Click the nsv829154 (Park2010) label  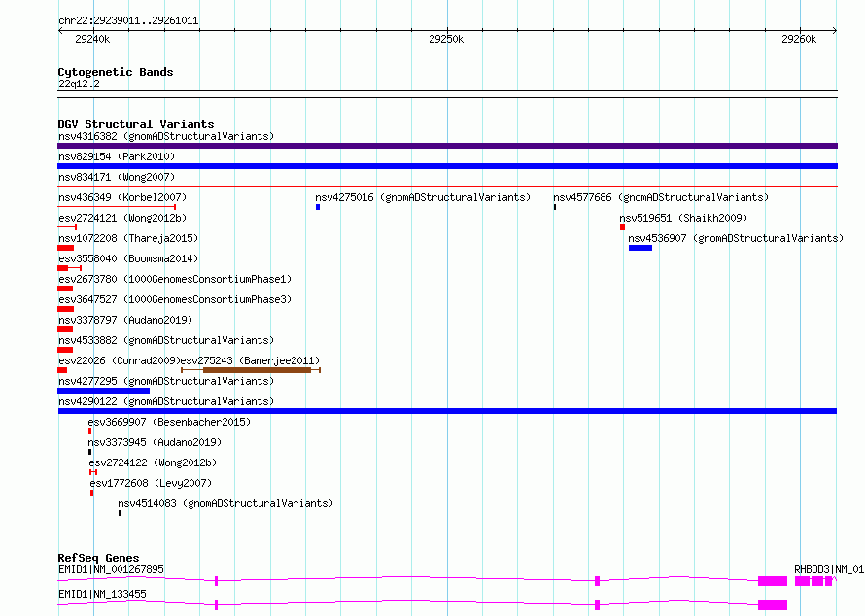[117, 156]
